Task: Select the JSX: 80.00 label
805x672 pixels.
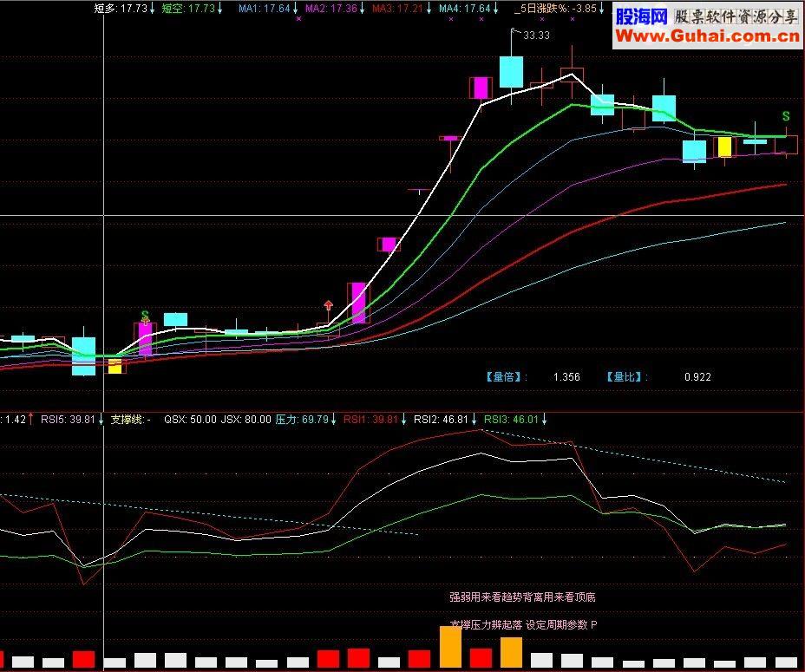Action: coord(245,420)
